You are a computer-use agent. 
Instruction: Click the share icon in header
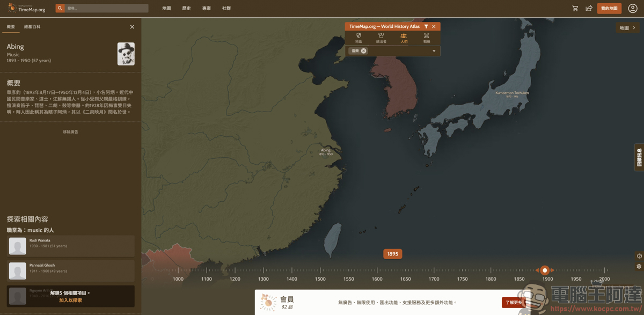click(589, 9)
